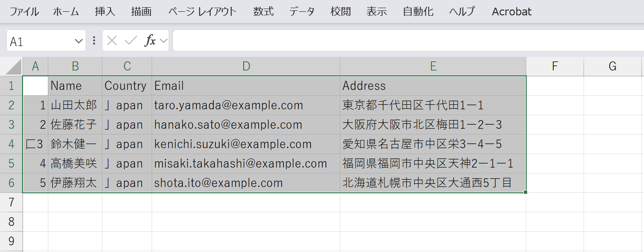644x252 pixels.
Task: Click the cell containing 鈴木健一
Action: click(75, 144)
